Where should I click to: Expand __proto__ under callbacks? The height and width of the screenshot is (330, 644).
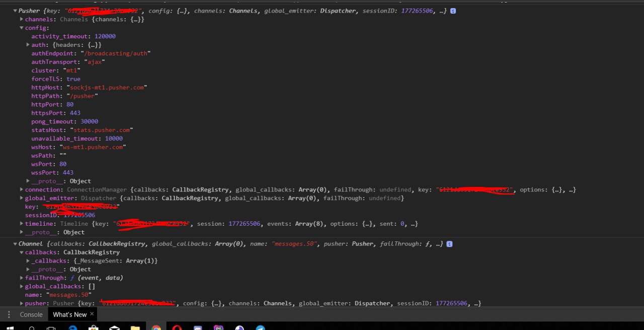click(28, 269)
